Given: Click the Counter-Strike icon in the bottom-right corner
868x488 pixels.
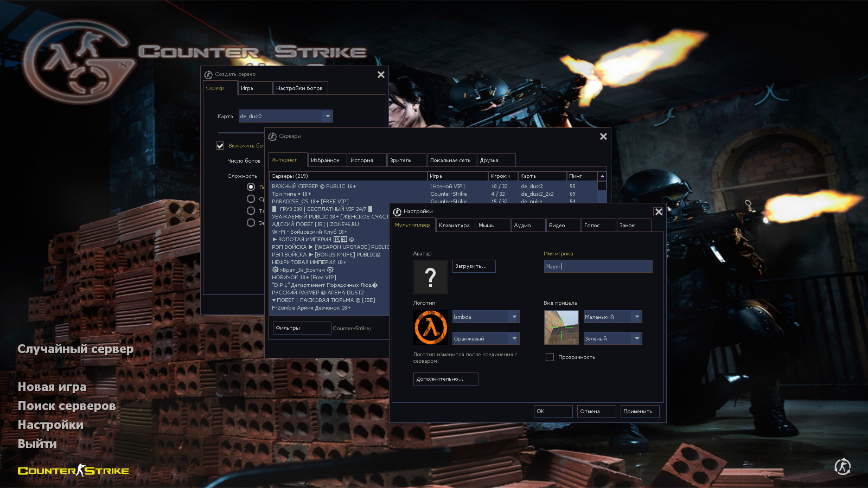Looking at the screenshot, I should [842, 466].
